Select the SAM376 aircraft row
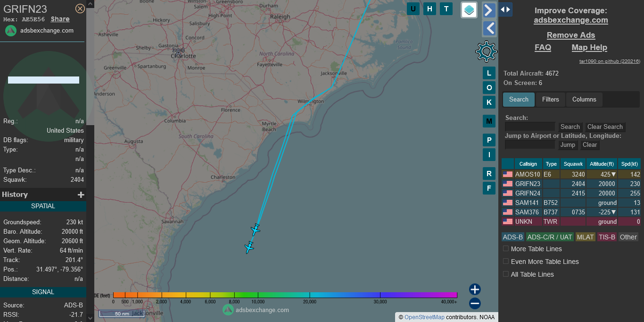The height and width of the screenshot is (322, 644). pyautogui.click(x=571, y=212)
